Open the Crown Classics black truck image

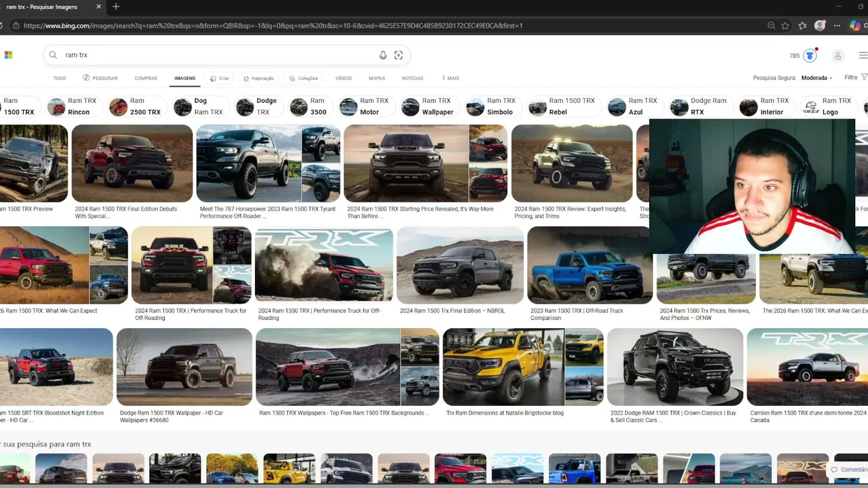[675, 367]
